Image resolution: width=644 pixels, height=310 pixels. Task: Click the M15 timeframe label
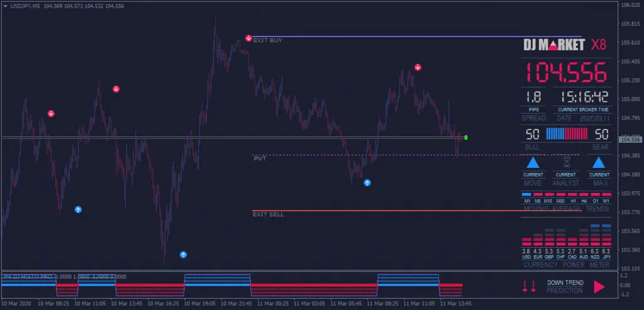[548, 201]
